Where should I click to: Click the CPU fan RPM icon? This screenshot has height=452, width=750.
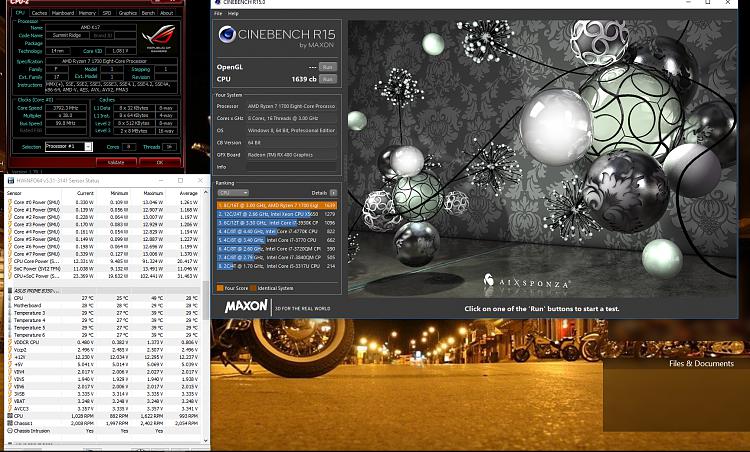click(x=10, y=416)
